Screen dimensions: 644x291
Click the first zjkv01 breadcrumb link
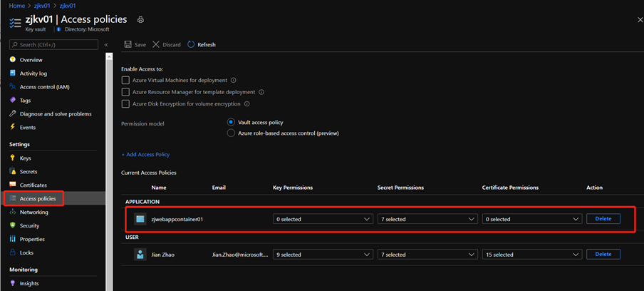tap(41, 6)
